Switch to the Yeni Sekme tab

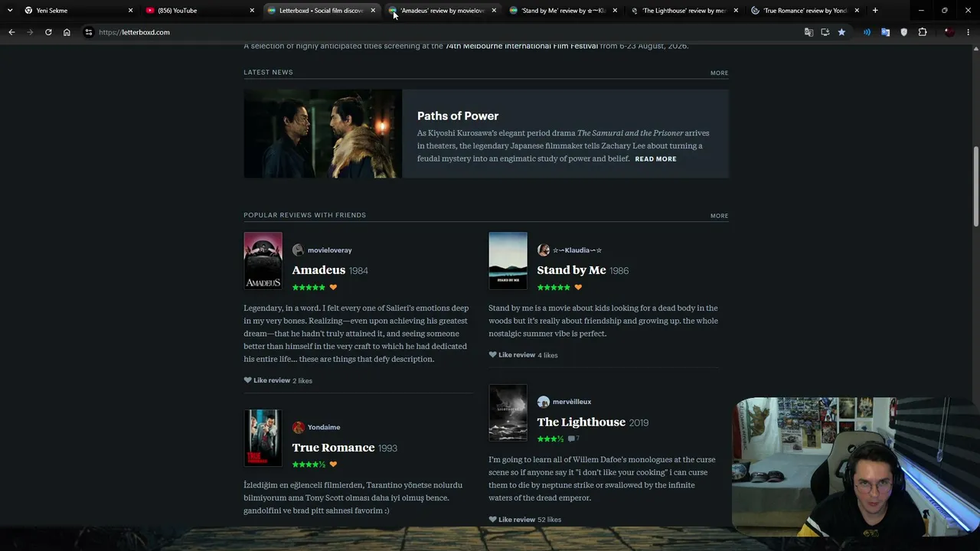pyautogui.click(x=80, y=11)
